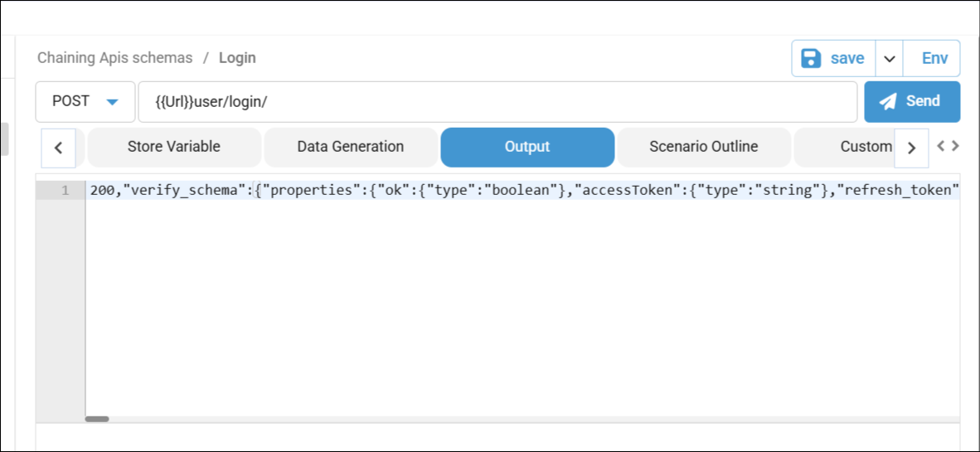
Task: Click the editor's horizontal scrollbar thumb
Action: click(97, 419)
